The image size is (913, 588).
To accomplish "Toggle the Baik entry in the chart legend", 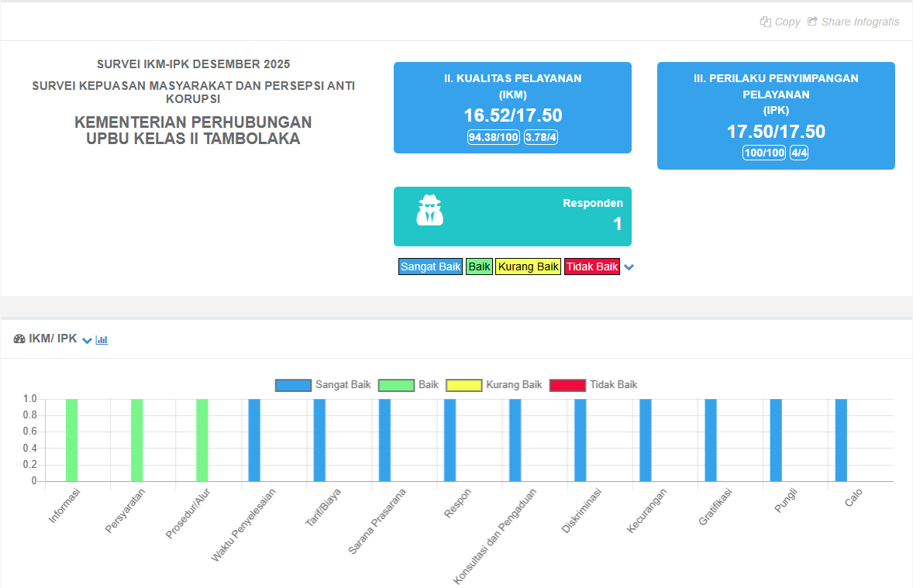I will [425, 384].
